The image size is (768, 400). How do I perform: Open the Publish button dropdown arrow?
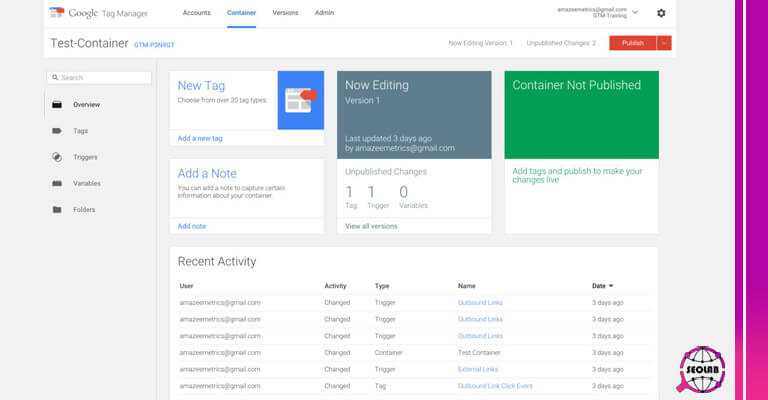664,43
